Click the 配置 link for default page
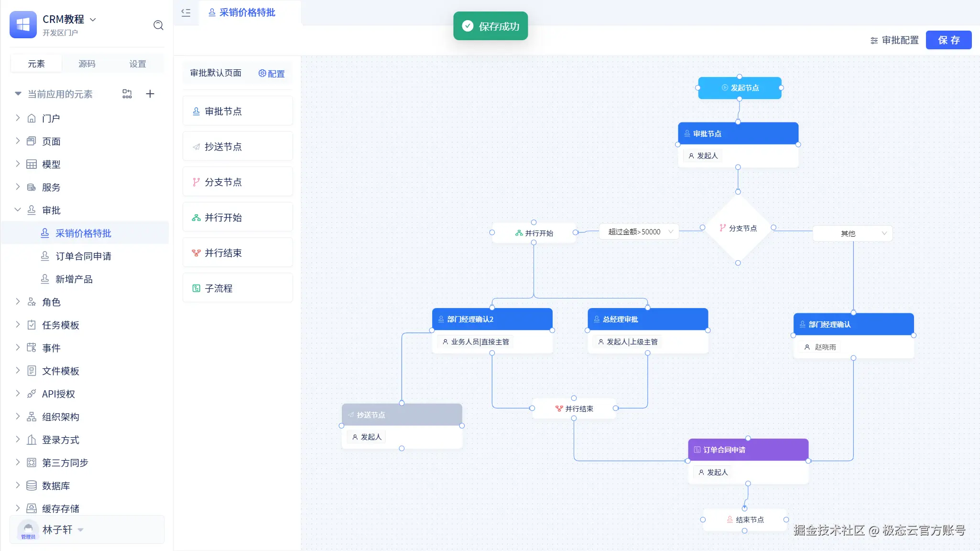Viewport: 980px width, 551px height. click(272, 74)
